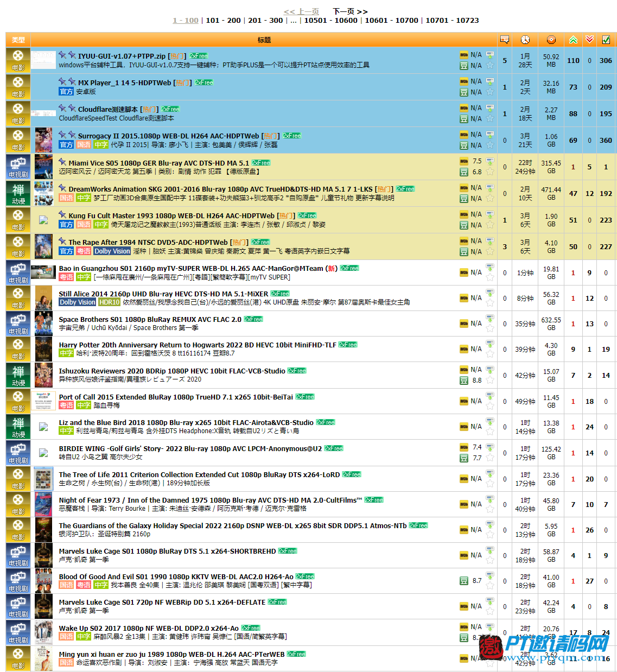This screenshot has height=672, width=617.
Task: Open the comment count 3 for The Rape After
Action: coord(505,246)
